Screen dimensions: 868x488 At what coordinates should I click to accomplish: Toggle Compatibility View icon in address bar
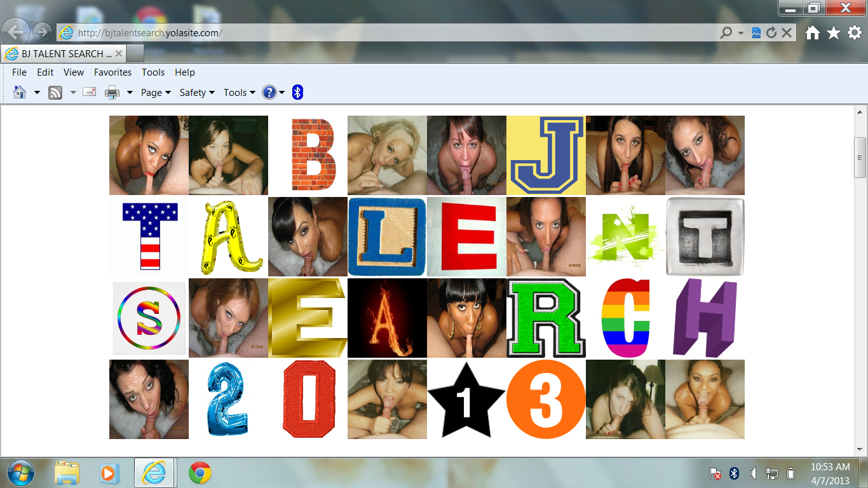pyautogui.click(x=756, y=33)
